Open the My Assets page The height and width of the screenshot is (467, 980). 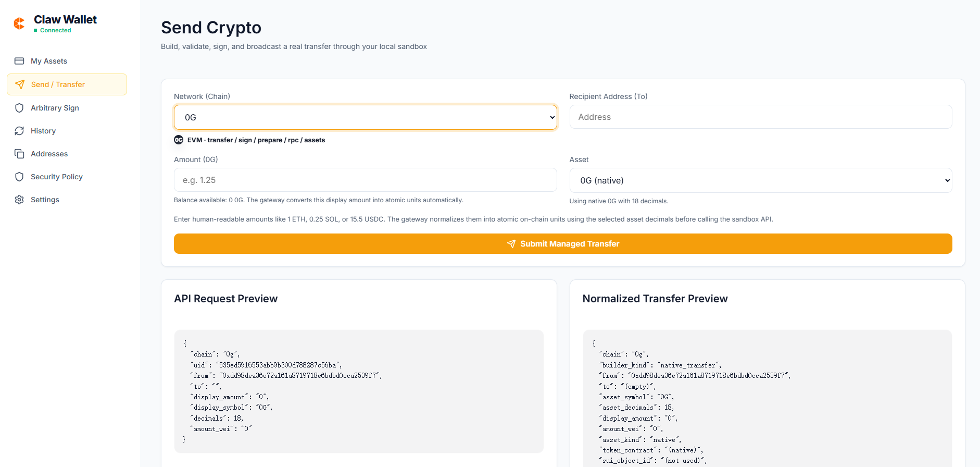click(x=49, y=61)
